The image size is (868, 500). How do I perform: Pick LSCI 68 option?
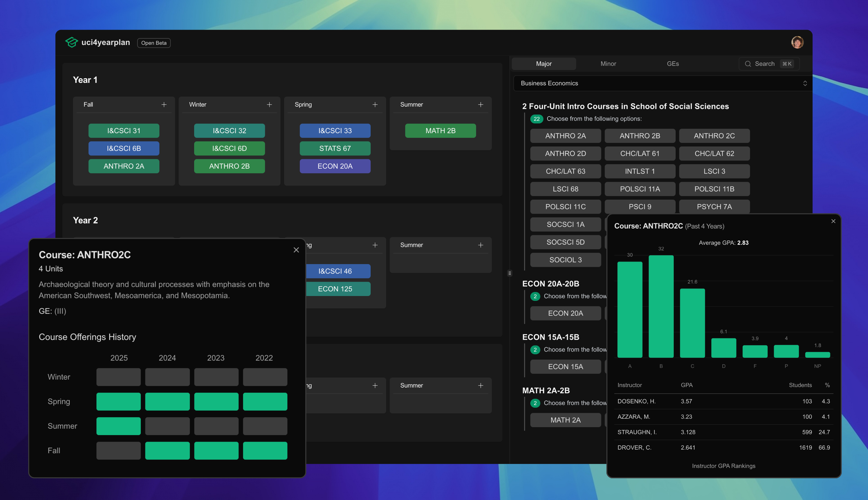(x=565, y=189)
